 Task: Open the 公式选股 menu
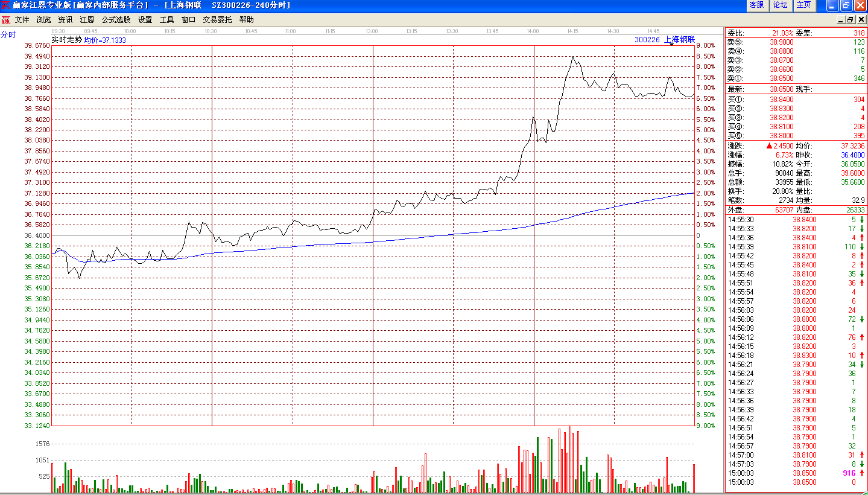point(116,20)
